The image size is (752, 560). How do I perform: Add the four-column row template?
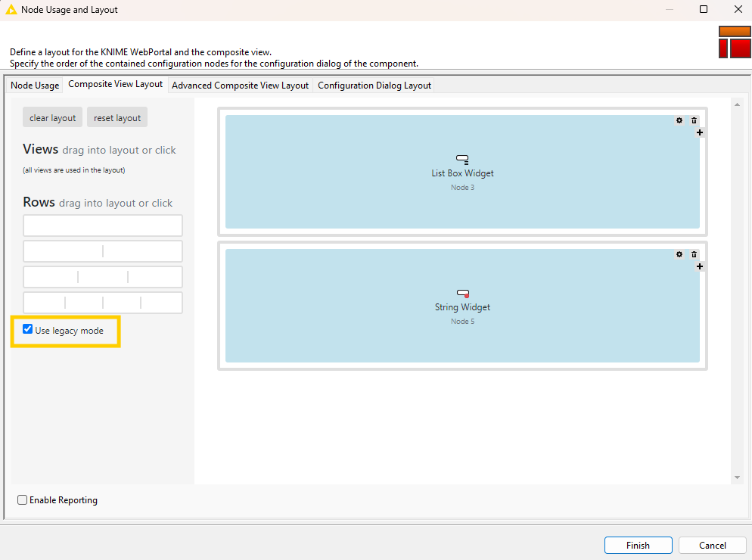click(103, 303)
